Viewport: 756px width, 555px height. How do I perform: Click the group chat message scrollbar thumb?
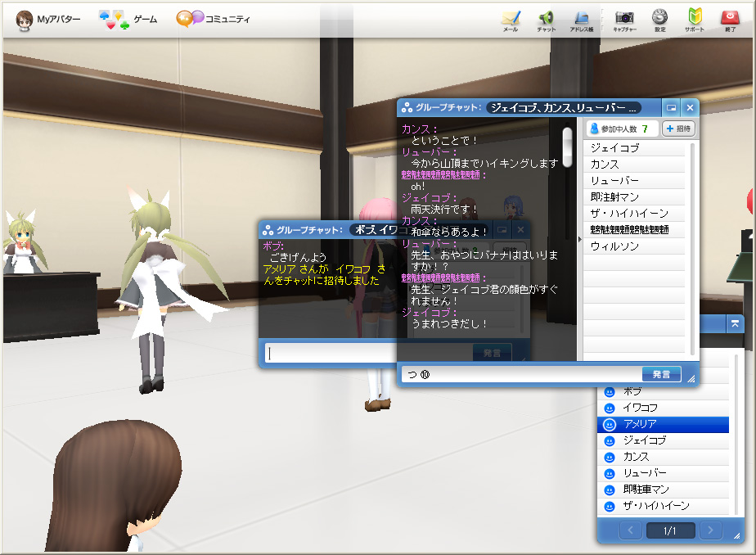pos(568,147)
